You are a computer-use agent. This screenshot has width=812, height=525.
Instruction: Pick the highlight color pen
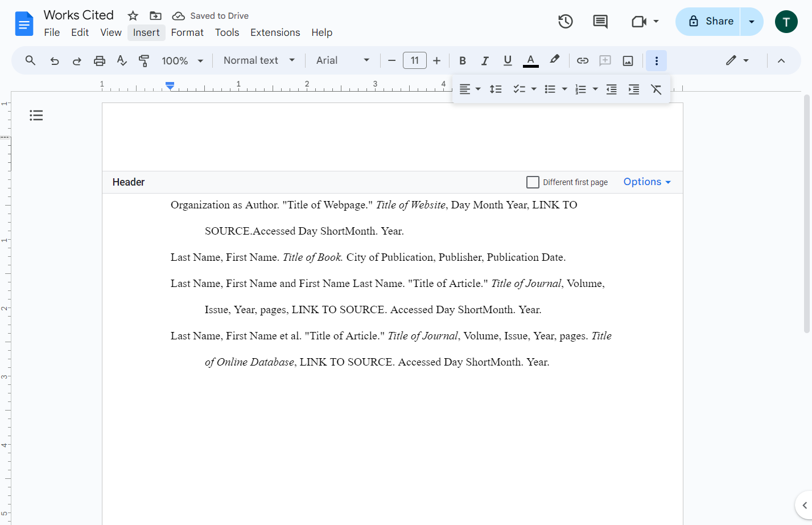tap(554, 60)
